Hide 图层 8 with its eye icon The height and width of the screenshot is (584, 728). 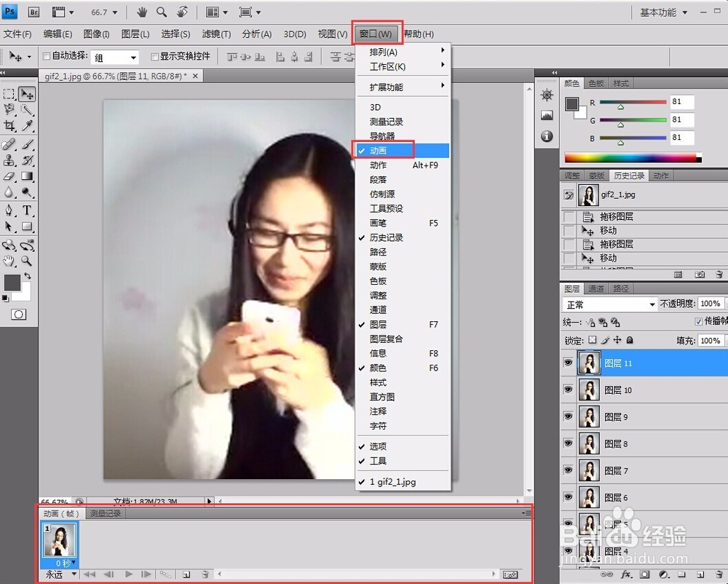pos(569,443)
